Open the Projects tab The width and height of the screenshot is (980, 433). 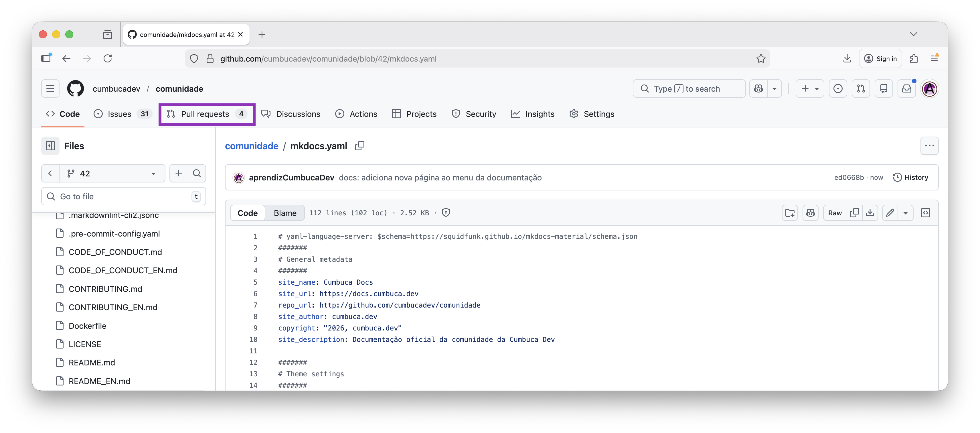[x=414, y=114]
